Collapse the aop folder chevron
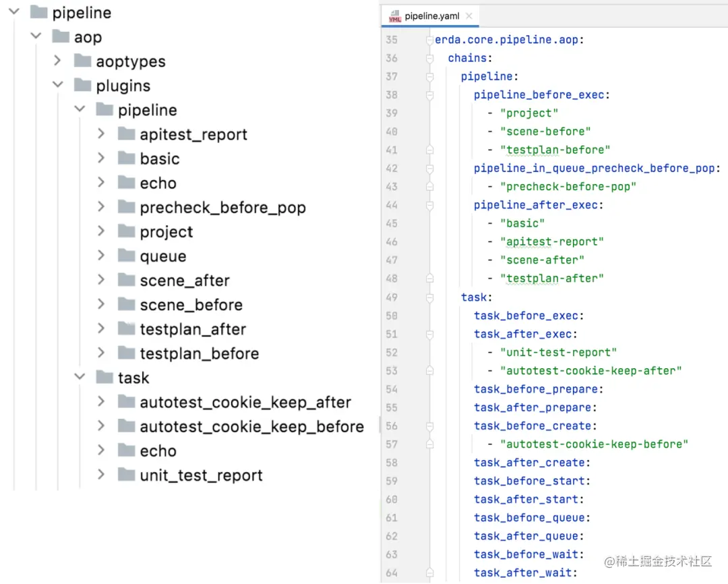The height and width of the screenshot is (584, 728). coord(36,35)
